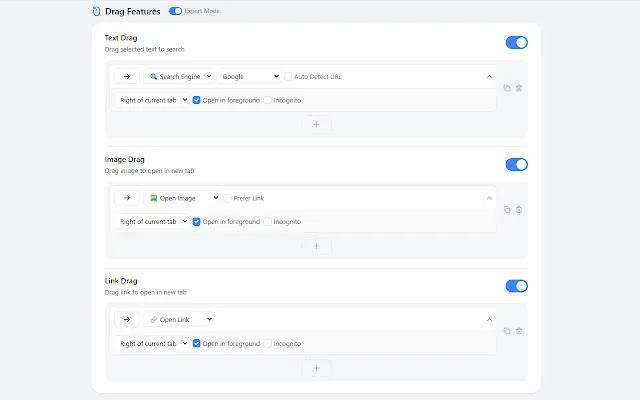Click the direction arrow button in Image Drag
Screen dimensions: 640x400
[127, 198]
